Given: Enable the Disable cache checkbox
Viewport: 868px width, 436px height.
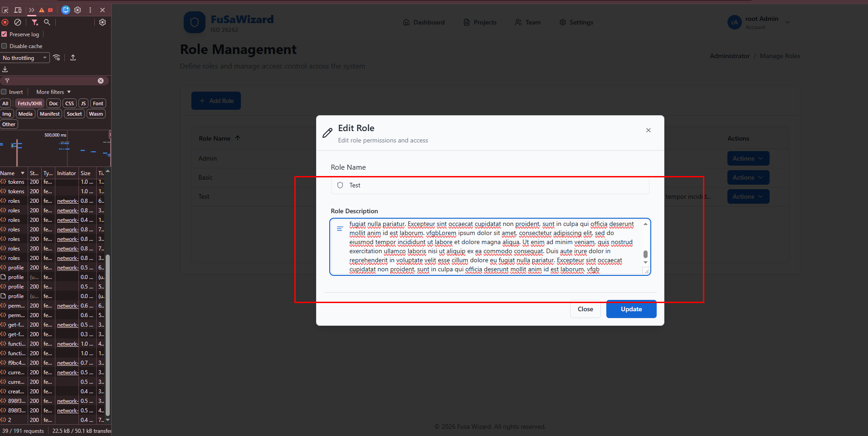Looking at the screenshot, I should pyautogui.click(x=4, y=46).
